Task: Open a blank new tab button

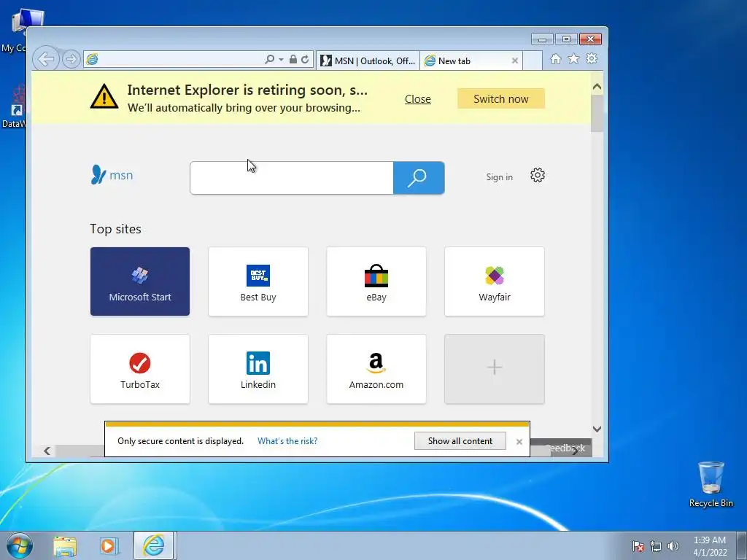Action: (533, 61)
